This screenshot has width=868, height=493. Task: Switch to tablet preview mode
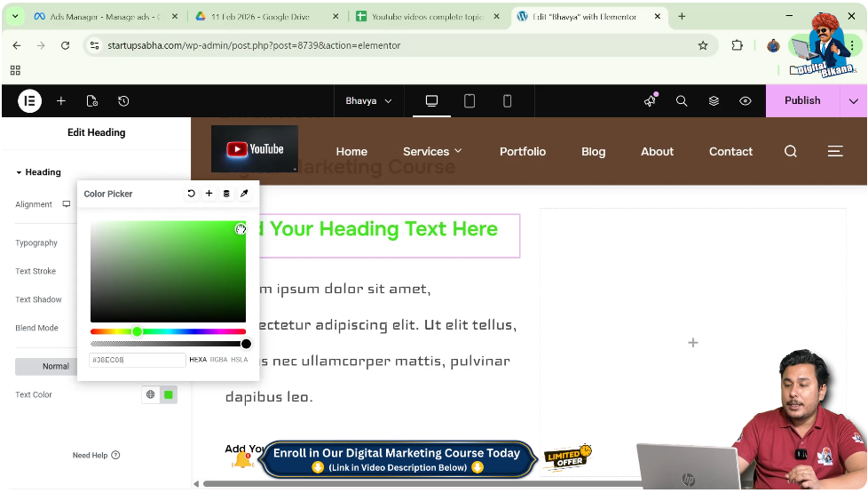(x=470, y=100)
